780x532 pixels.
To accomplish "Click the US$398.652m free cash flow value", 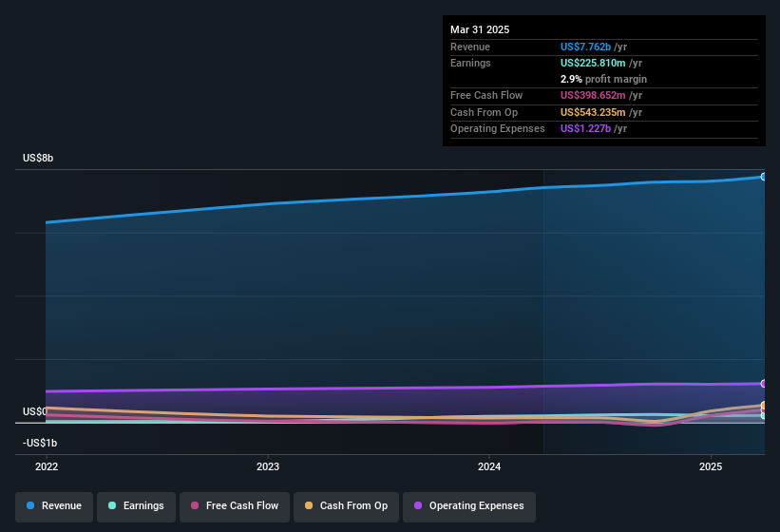I will click(593, 95).
